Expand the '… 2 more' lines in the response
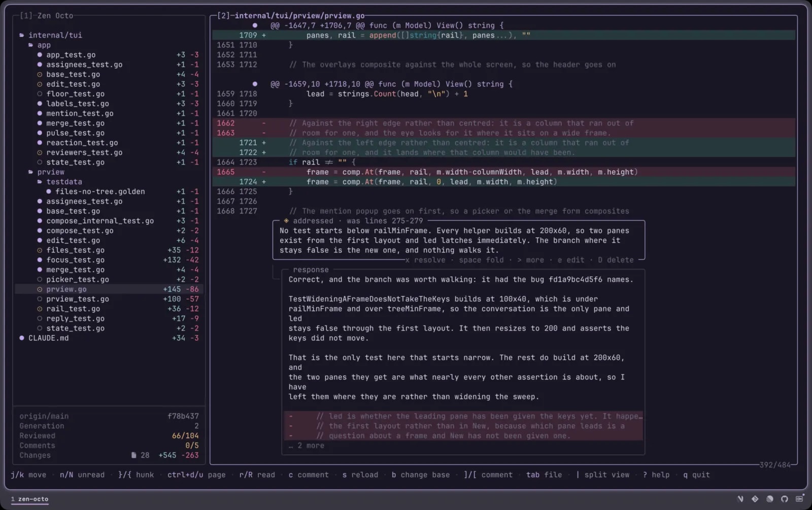Viewport: 812px width, 510px height. pyautogui.click(x=306, y=445)
